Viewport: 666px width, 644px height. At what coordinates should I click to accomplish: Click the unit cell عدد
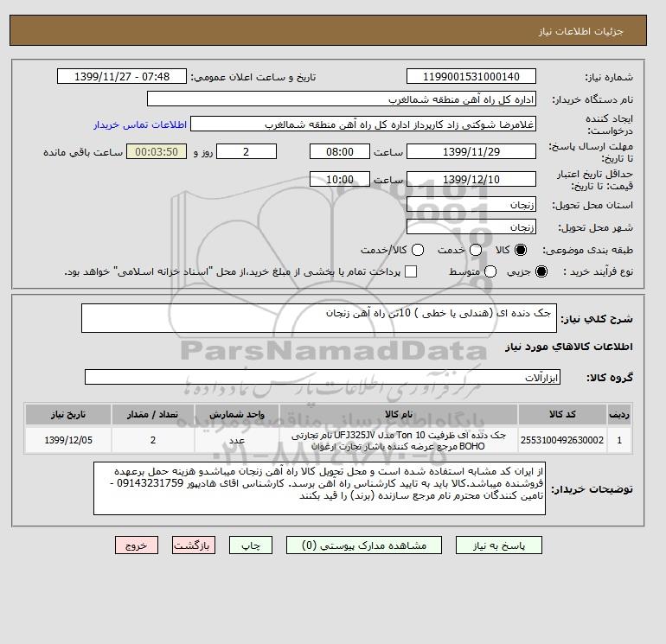(x=237, y=441)
